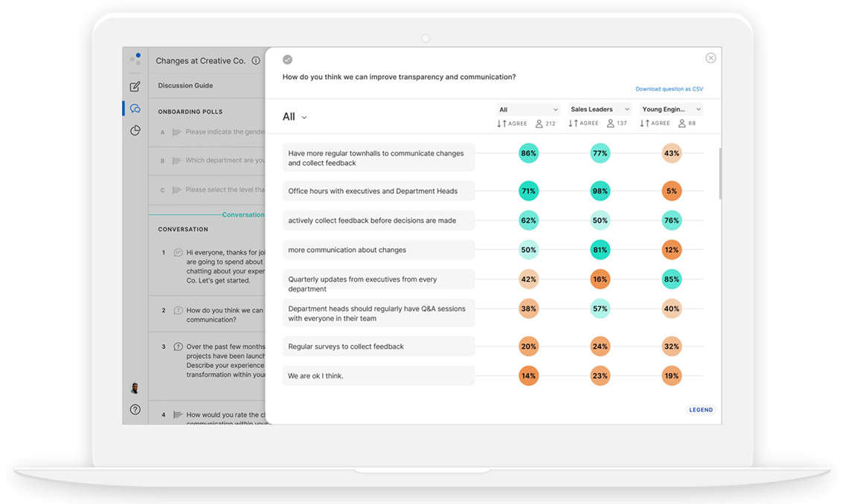This screenshot has width=848, height=504.
Task: Select response 'Department heads should regularly have Q&A'
Action: click(x=379, y=313)
